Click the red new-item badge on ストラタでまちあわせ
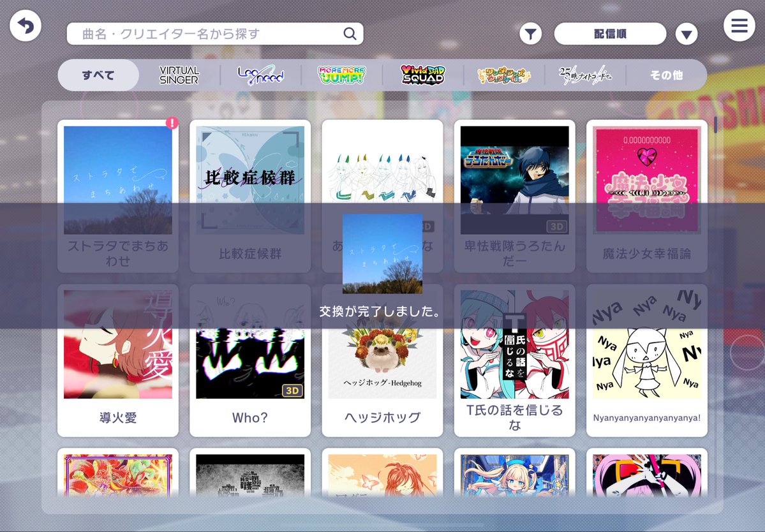765x532 pixels. click(x=172, y=123)
